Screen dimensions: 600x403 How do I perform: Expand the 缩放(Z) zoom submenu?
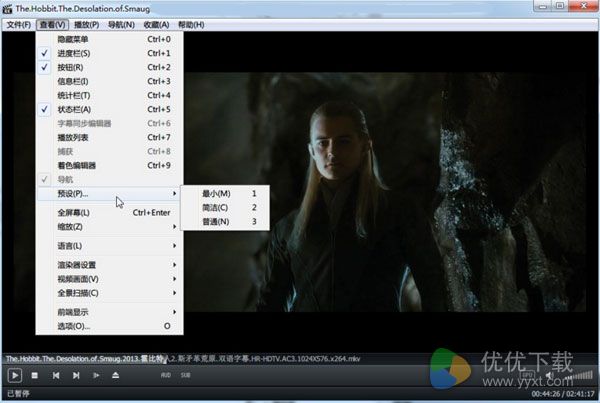click(x=109, y=227)
